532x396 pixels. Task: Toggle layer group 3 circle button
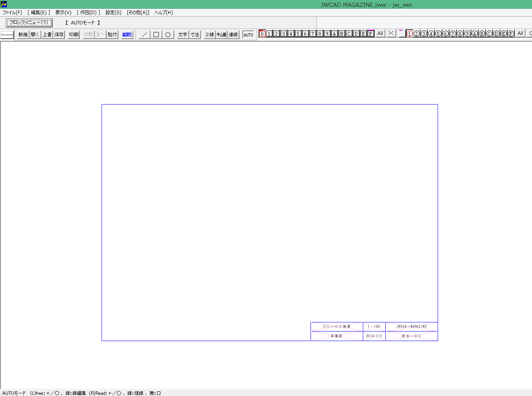click(424, 34)
